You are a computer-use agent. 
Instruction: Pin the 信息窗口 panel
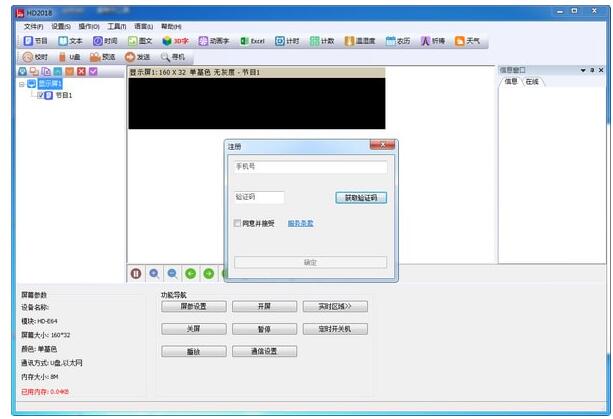592,70
